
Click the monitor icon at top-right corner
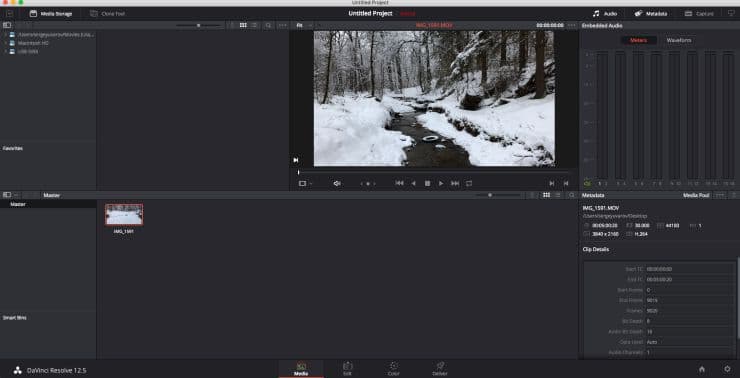tap(731, 13)
